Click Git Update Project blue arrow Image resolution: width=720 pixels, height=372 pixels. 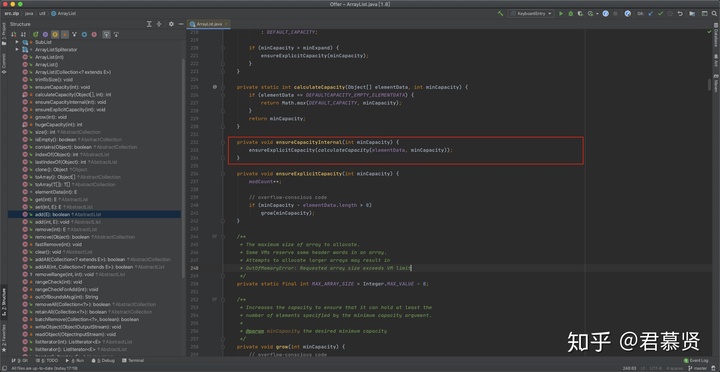[650, 14]
